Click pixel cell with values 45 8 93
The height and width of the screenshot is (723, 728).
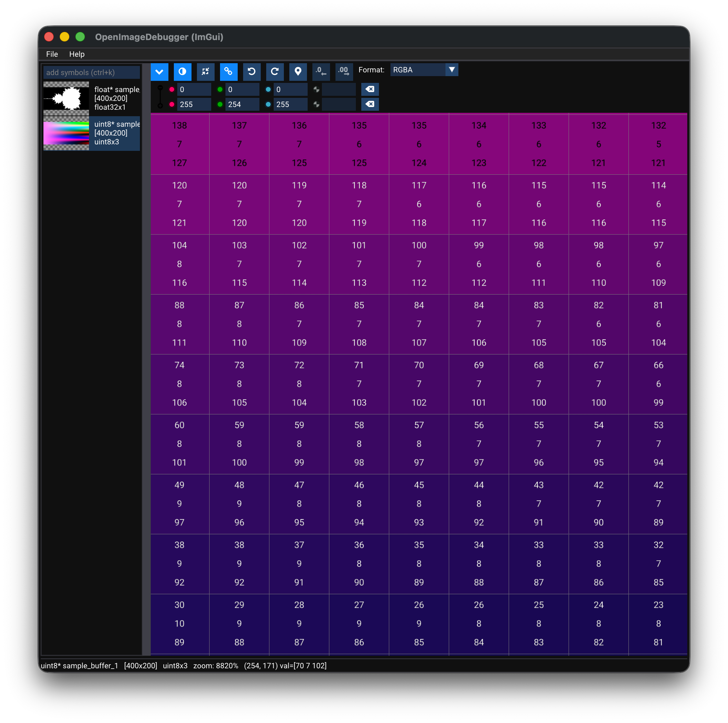point(419,504)
